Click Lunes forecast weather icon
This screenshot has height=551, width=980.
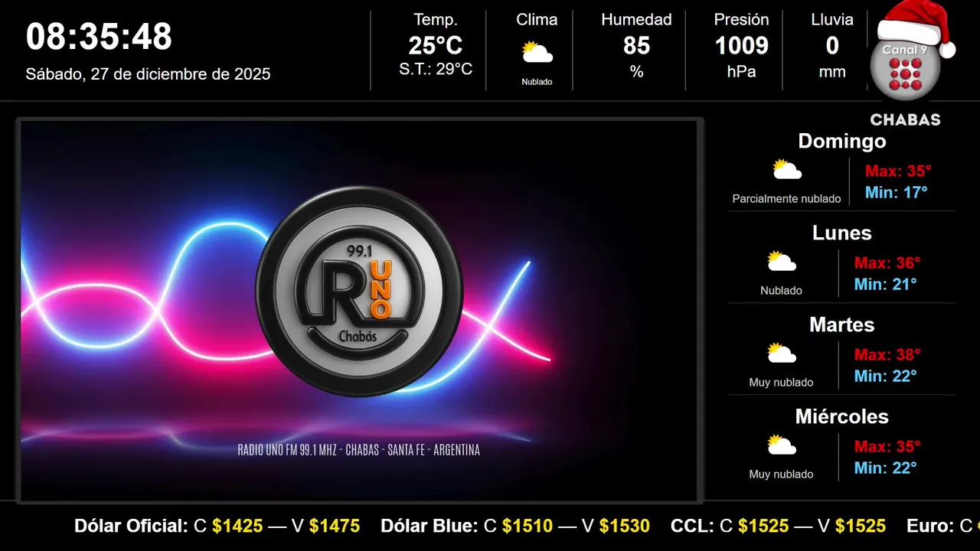click(782, 262)
